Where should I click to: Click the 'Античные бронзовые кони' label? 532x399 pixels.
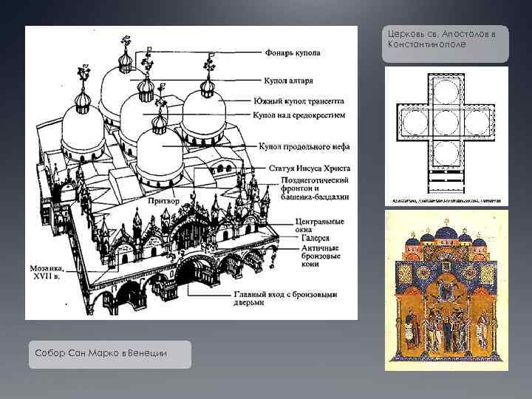click(x=321, y=256)
